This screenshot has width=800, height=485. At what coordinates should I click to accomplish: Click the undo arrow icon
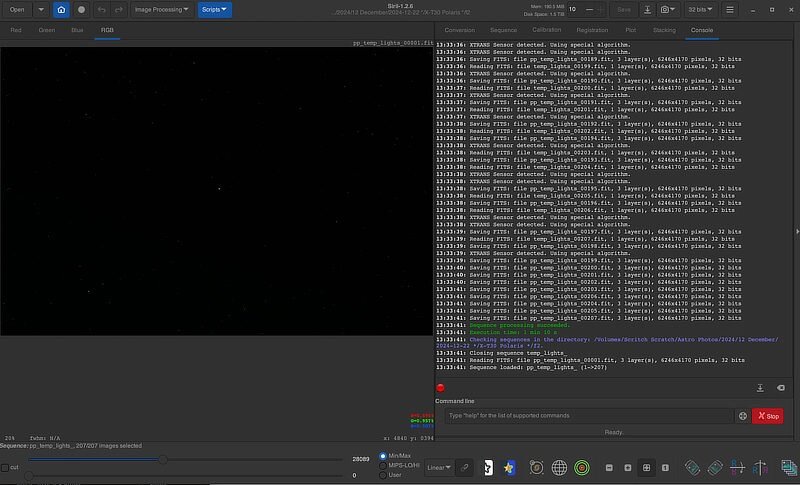coord(100,9)
